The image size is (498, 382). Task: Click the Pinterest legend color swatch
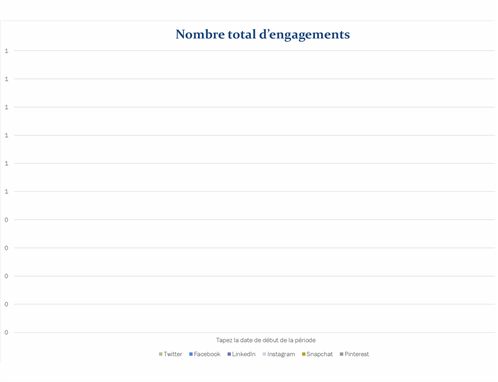point(342,354)
